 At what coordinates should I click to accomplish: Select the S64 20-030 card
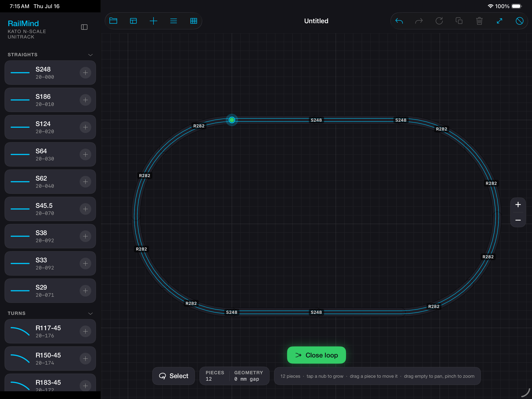coord(50,154)
